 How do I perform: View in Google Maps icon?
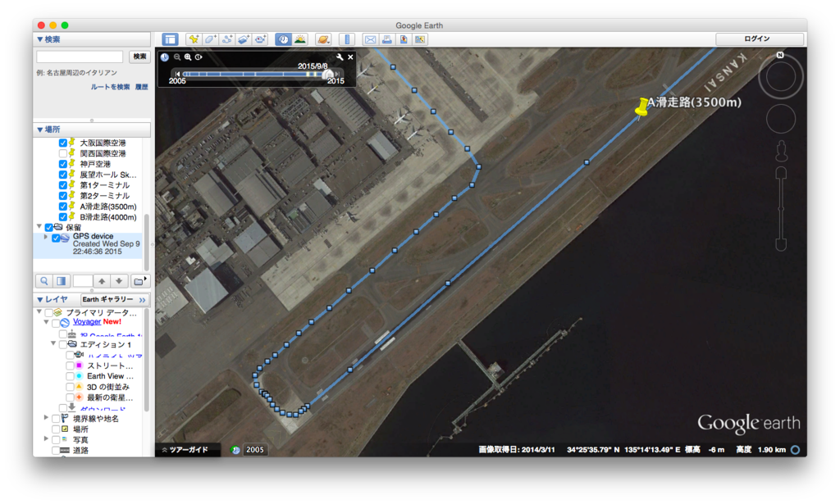point(420,39)
